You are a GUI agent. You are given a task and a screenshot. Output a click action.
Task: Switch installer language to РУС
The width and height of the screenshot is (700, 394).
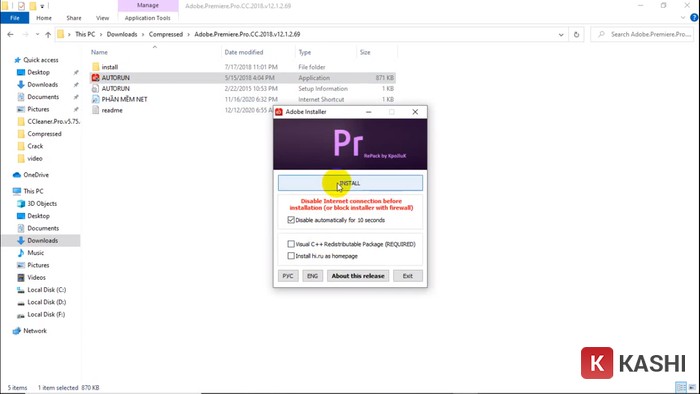[288, 276]
